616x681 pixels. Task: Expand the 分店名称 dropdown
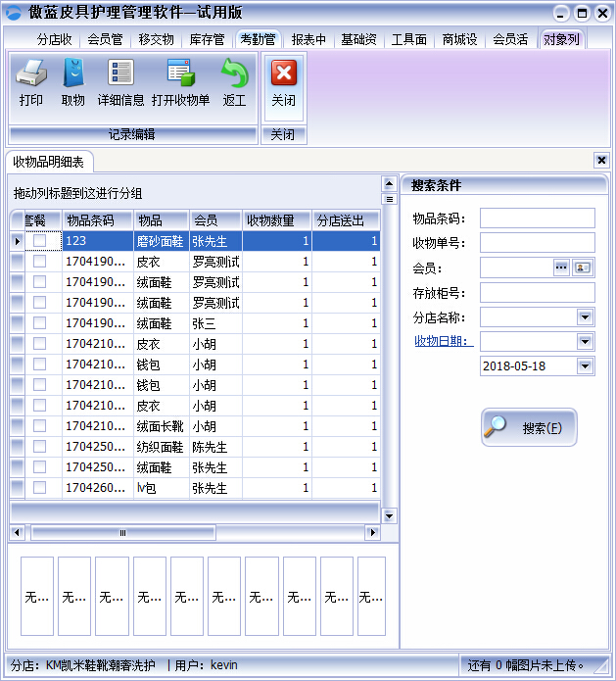[586, 317]
